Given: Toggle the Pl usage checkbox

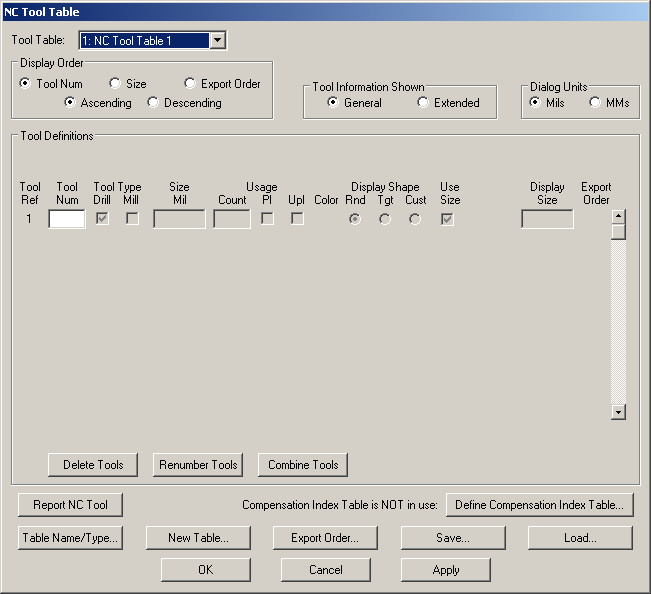Looking at the screenshot, I should click(x=267, y=218).
